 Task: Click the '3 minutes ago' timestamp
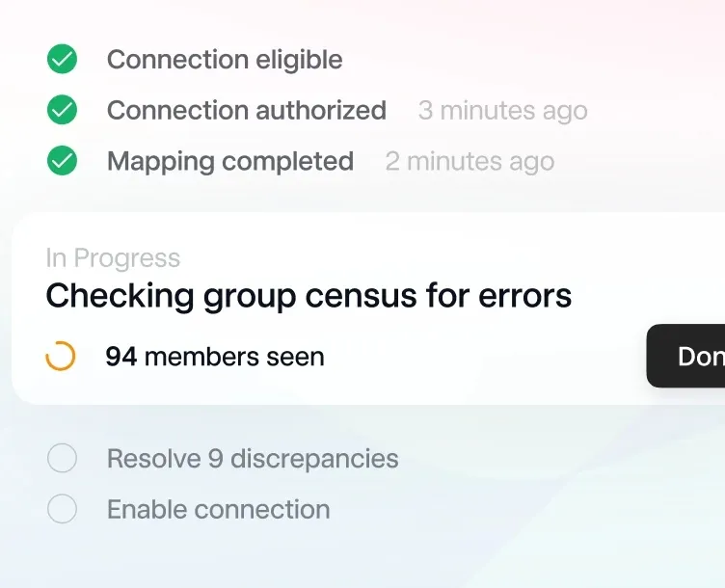pyautogui.click(x=502, y=111)
